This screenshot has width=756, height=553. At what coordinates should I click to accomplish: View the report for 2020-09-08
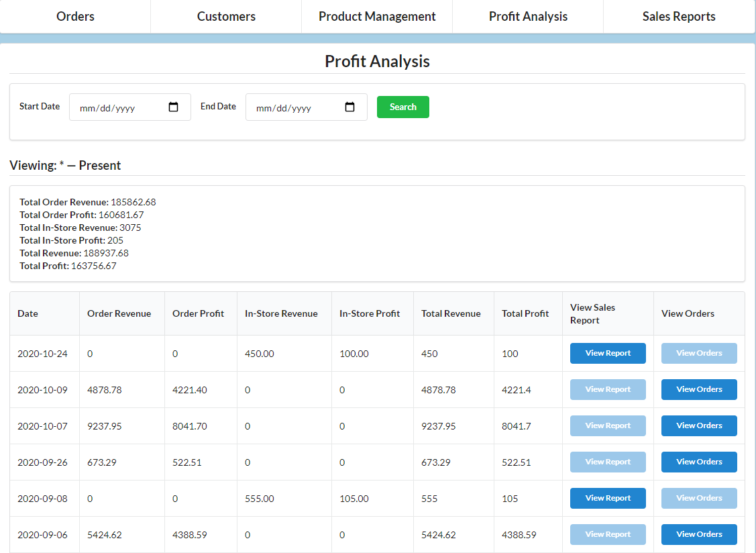point(608,498)
